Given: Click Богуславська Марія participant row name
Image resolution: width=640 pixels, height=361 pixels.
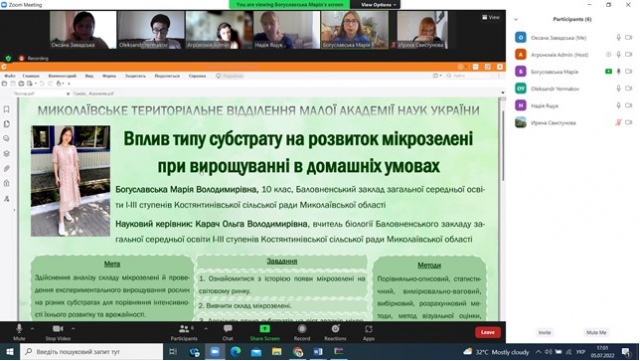Looking at the screenshot, I should coord(555,71).
